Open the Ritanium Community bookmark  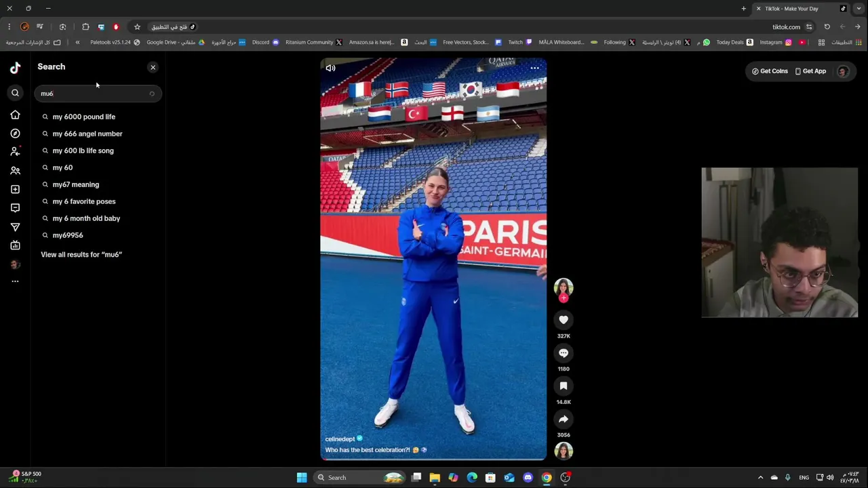tap(313, 42)
